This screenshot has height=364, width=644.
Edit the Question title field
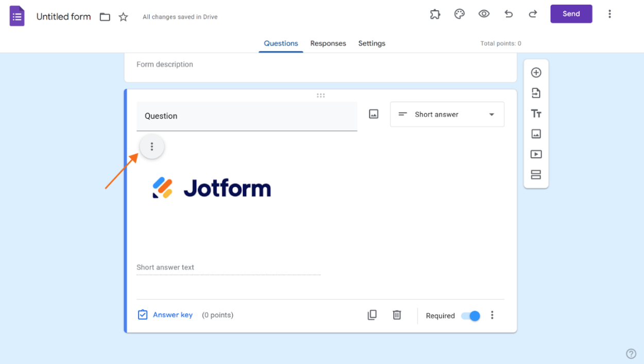pyautogui.click(x=247, y=116)
